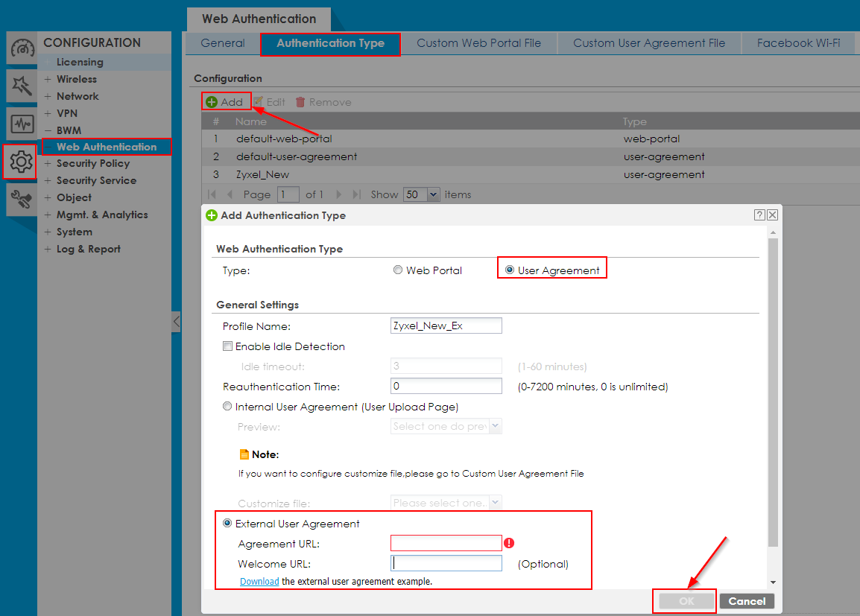Screen dimensions: 860x616
Task: Open the Monitor sidebar icon
Action: point(22,124)
